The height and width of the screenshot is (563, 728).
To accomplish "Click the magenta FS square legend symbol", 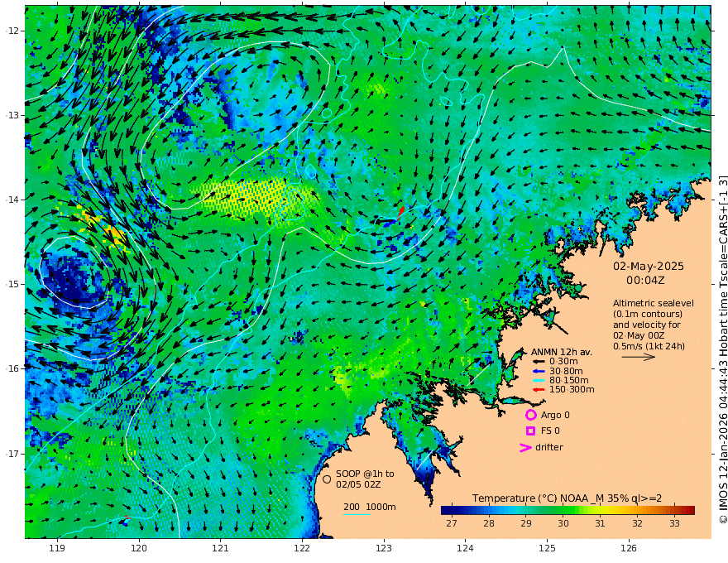I will tap(530, 431).
